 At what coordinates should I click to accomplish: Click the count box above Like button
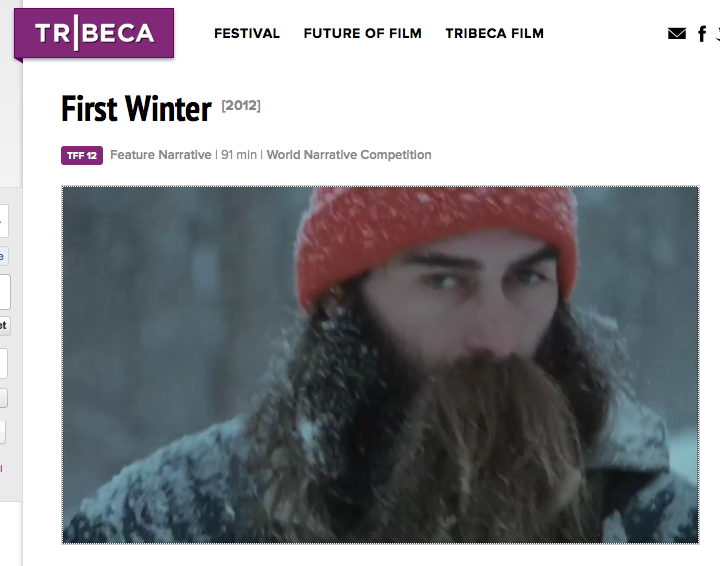click(x=4, y=221)
